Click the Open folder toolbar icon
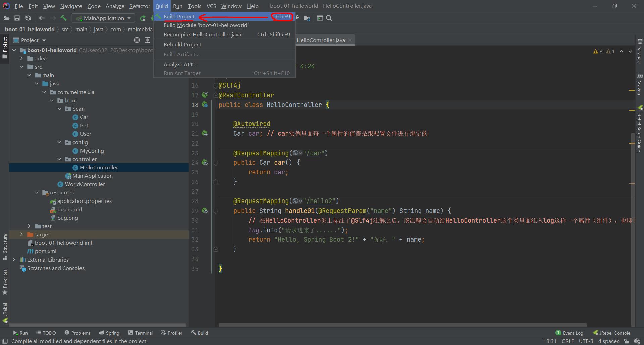Image resolution: width=644 pixels, height=345 pixels. pos(6,18)
